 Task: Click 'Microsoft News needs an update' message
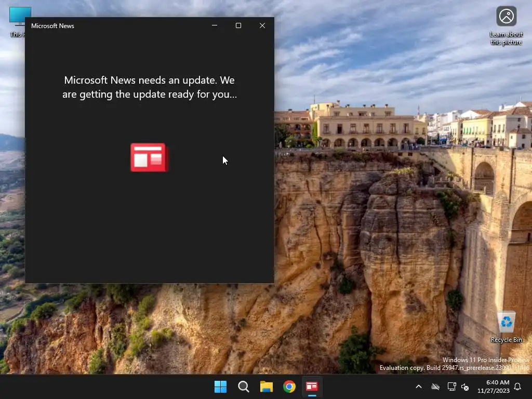point(150,87)
